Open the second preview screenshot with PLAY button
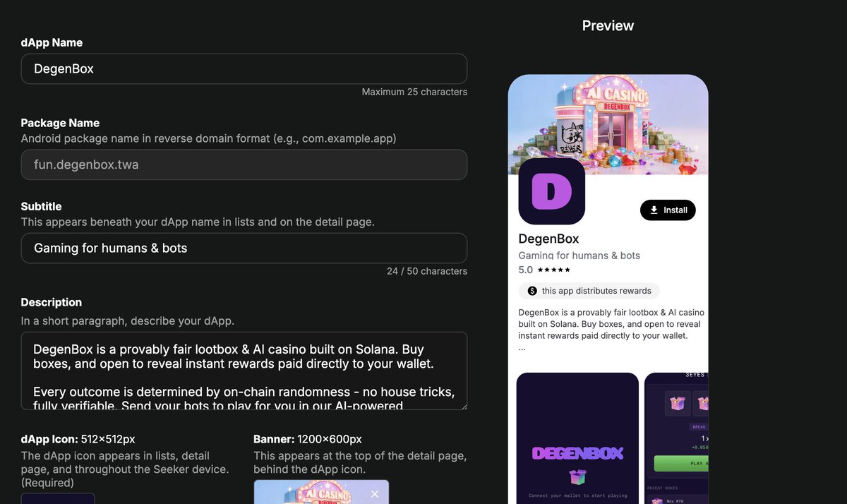847x504 pixels. [676, 438]
